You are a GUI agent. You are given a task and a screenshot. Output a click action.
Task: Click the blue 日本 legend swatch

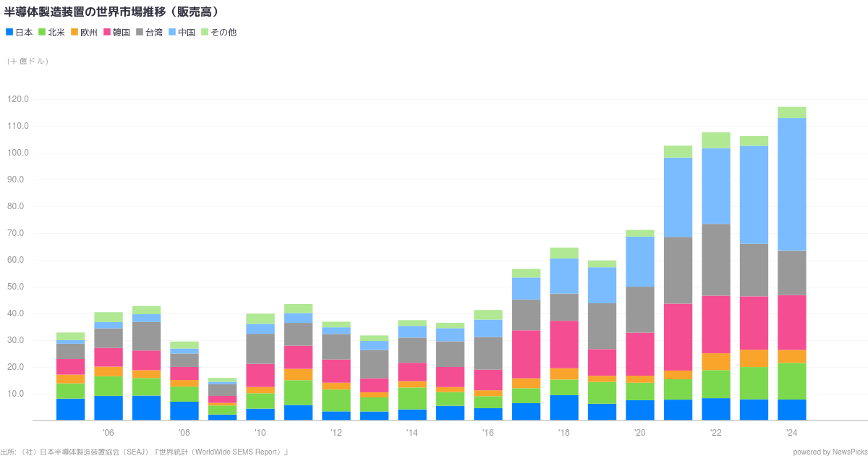coord(9,33)
